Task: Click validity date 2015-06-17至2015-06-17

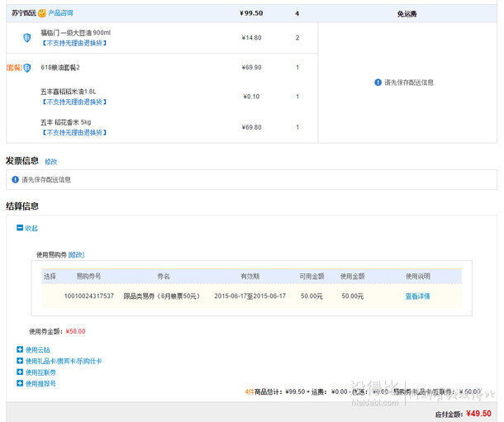Action: tap(250, 296)
